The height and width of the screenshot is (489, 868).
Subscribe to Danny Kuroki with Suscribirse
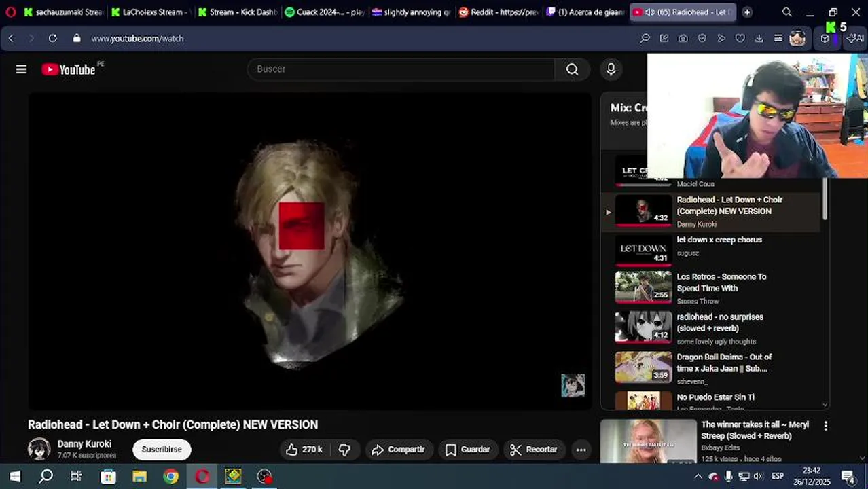(162, 450)
